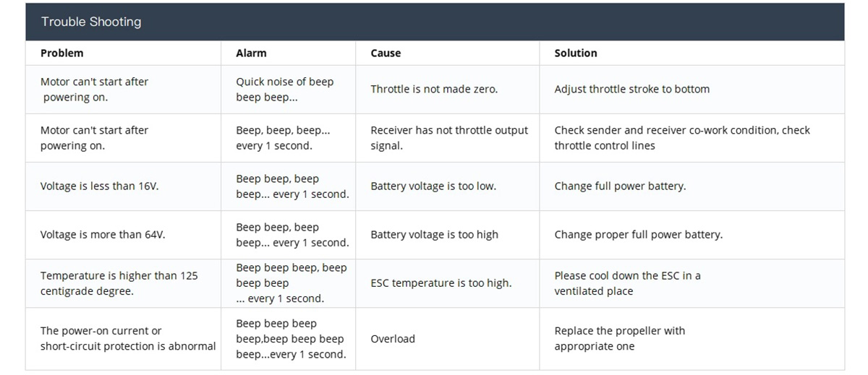This screenshot has height=375, width=868.
Task: Select the Problem column header
Action: click(62, 53)
